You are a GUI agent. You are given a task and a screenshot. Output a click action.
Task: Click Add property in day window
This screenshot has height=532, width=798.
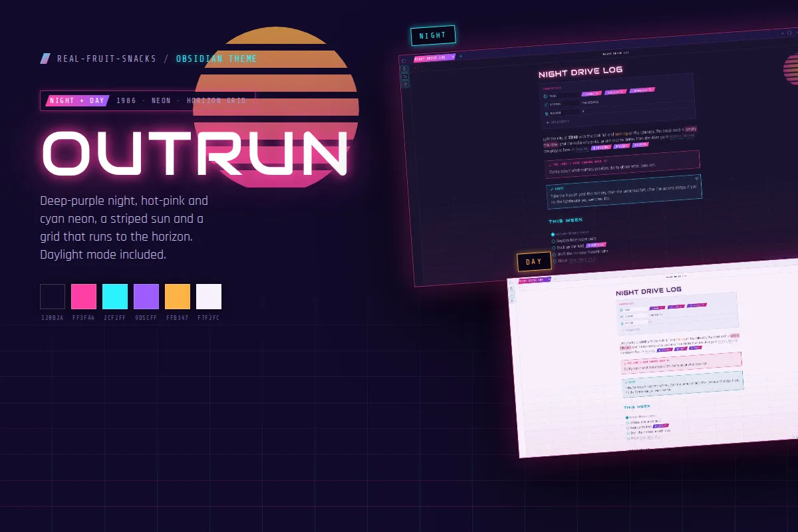pyautogui.click(x=632, y=330)
